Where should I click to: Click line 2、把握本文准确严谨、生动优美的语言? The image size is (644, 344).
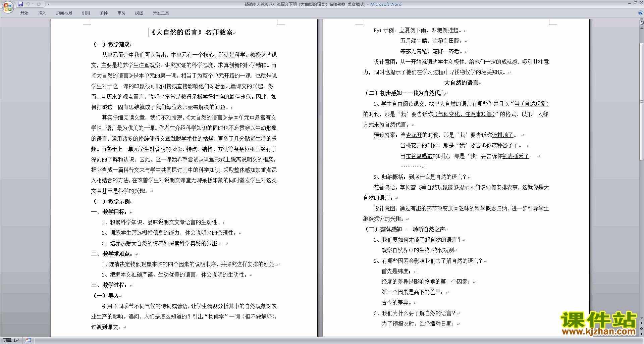coord(175,275)
